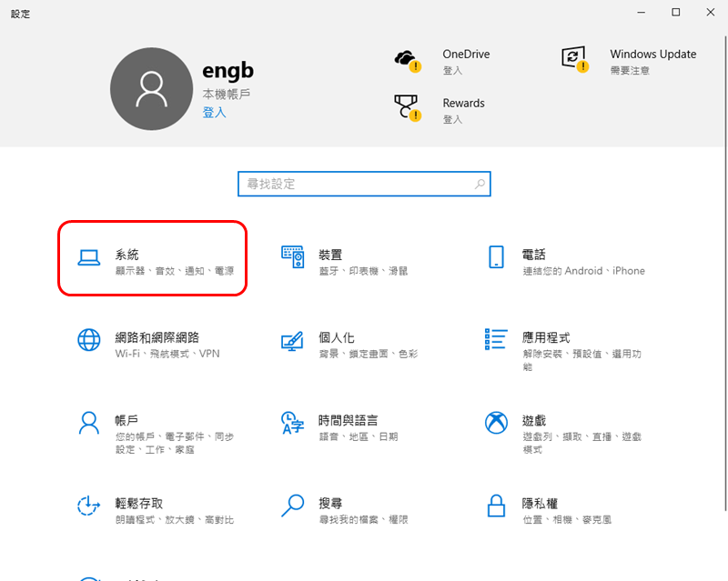Select the 遊戲 title
728x581 pixels.
tap(534, 420)
